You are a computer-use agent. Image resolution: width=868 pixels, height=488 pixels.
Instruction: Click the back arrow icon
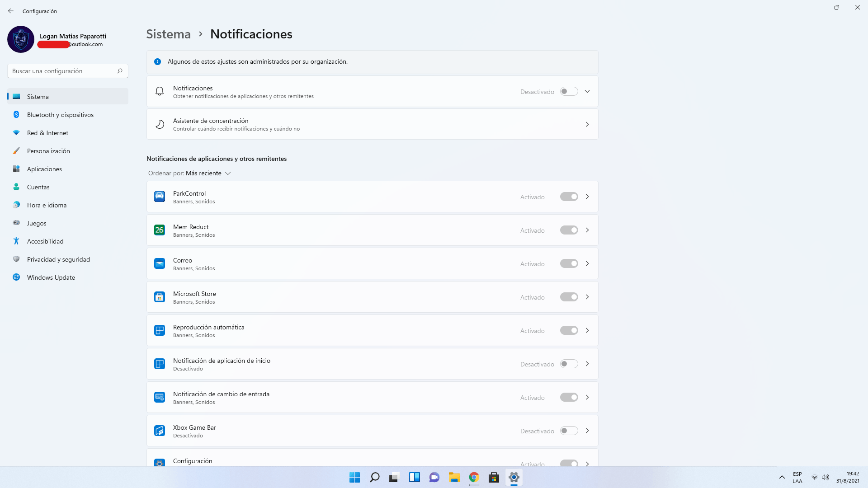pos(11,11)
